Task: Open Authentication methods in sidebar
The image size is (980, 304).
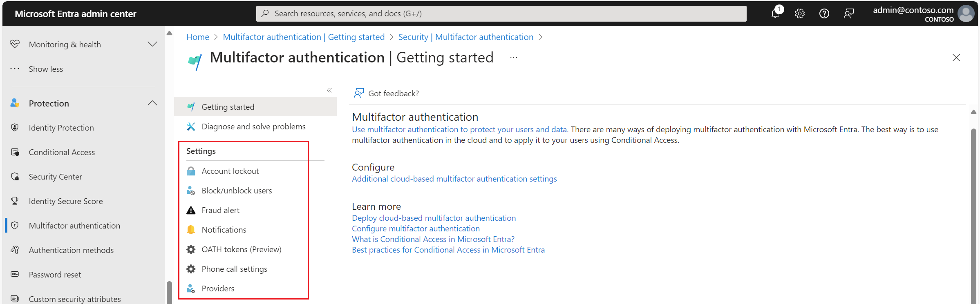Action: [x=71, y=250]
